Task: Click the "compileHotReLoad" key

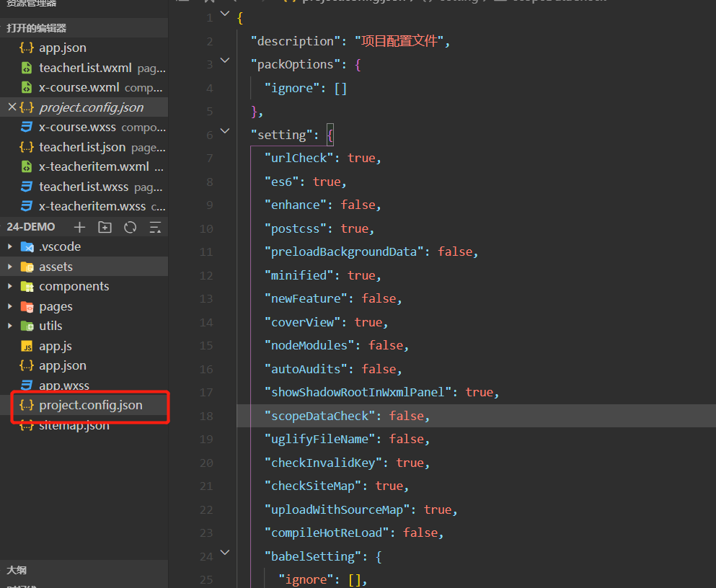Action: (x=327, y=533)
